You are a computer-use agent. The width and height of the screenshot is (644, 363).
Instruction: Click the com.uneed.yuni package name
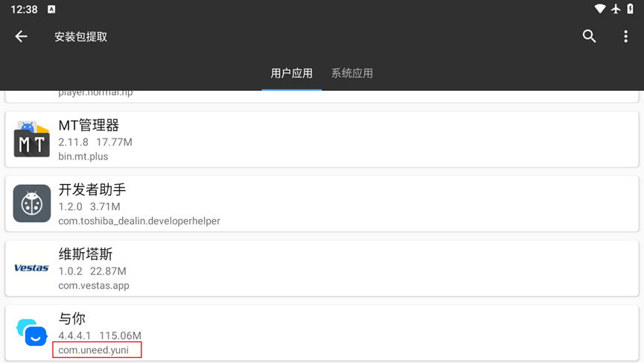point(94,350)
